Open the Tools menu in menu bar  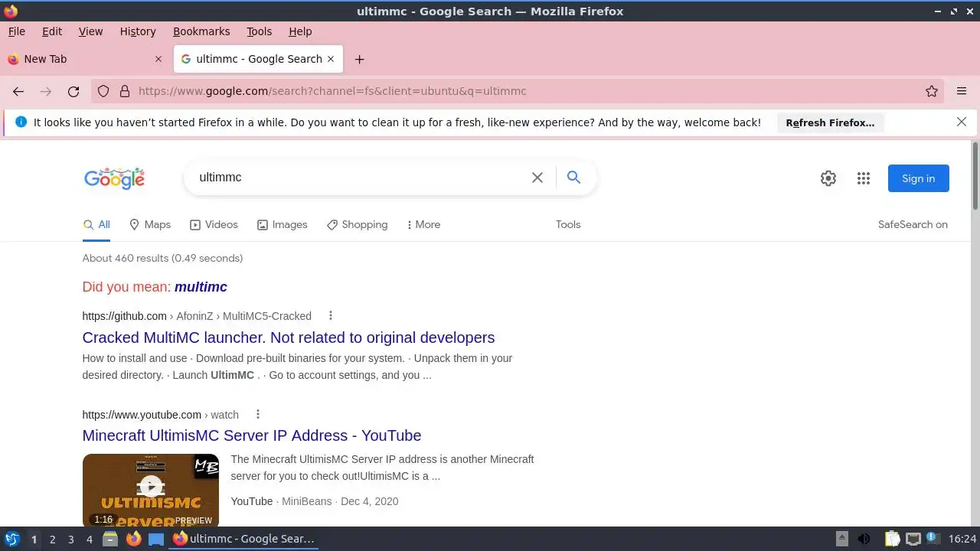[x=259, y=31]
